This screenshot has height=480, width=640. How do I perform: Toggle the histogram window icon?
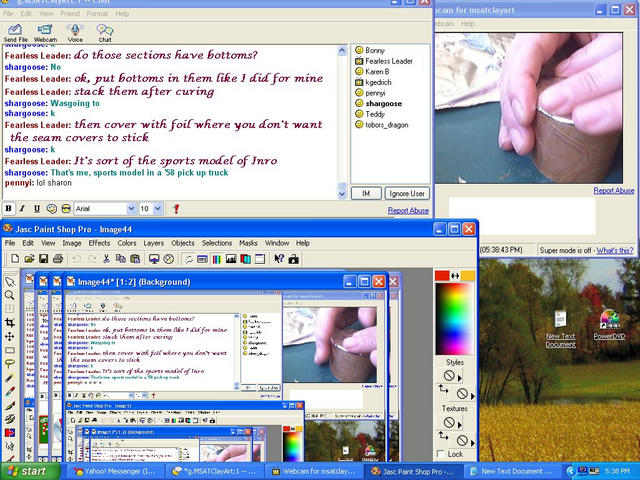pyautogui.click(x=231, y=259)
